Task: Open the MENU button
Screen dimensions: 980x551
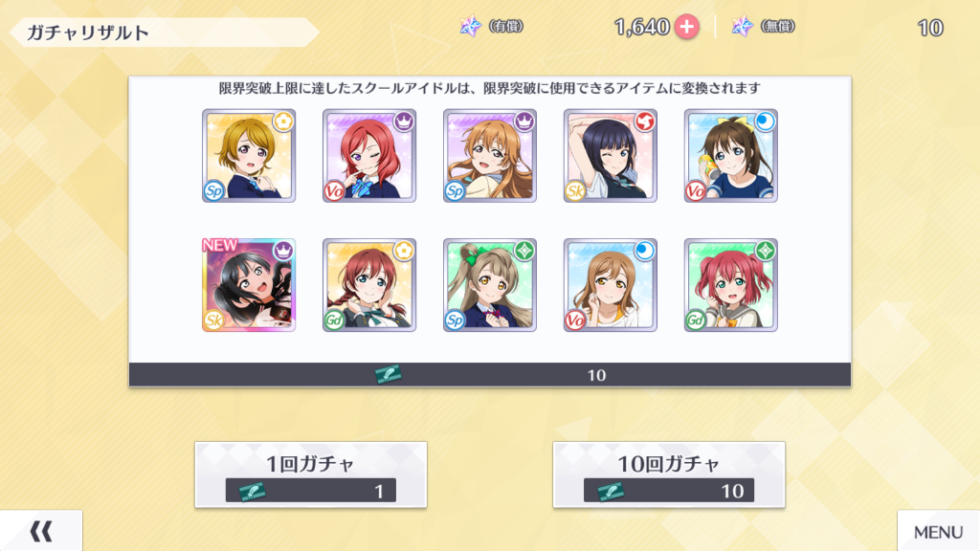Action: click(x=938, y=531)
